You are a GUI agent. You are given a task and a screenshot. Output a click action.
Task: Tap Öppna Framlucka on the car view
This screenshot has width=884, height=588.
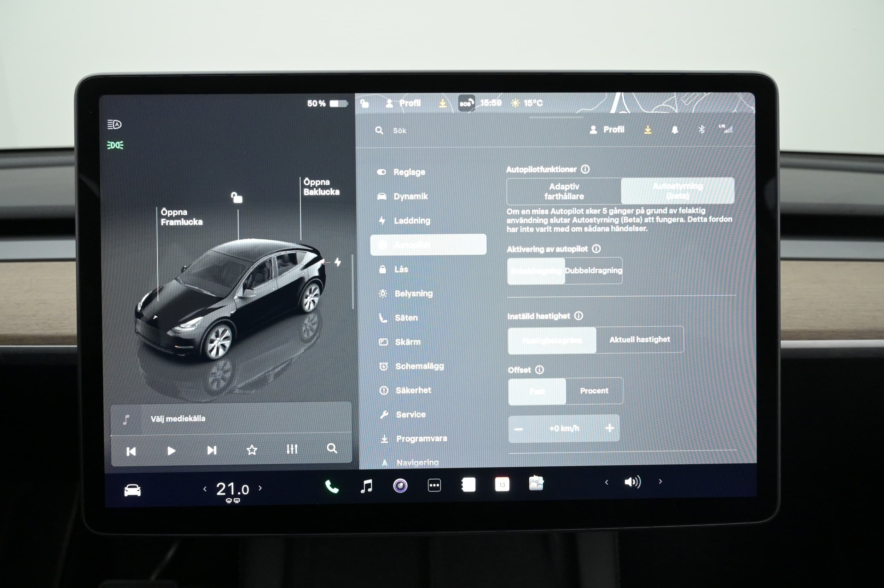pos(181,217)
